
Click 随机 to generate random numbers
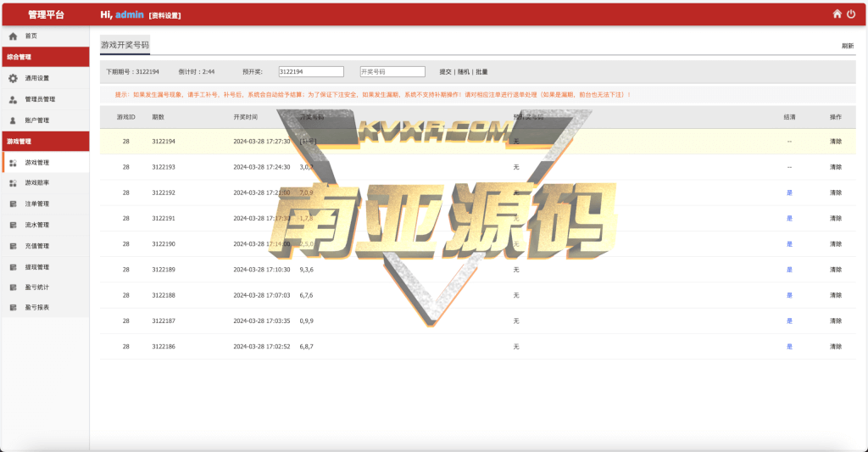coord(464,72)
